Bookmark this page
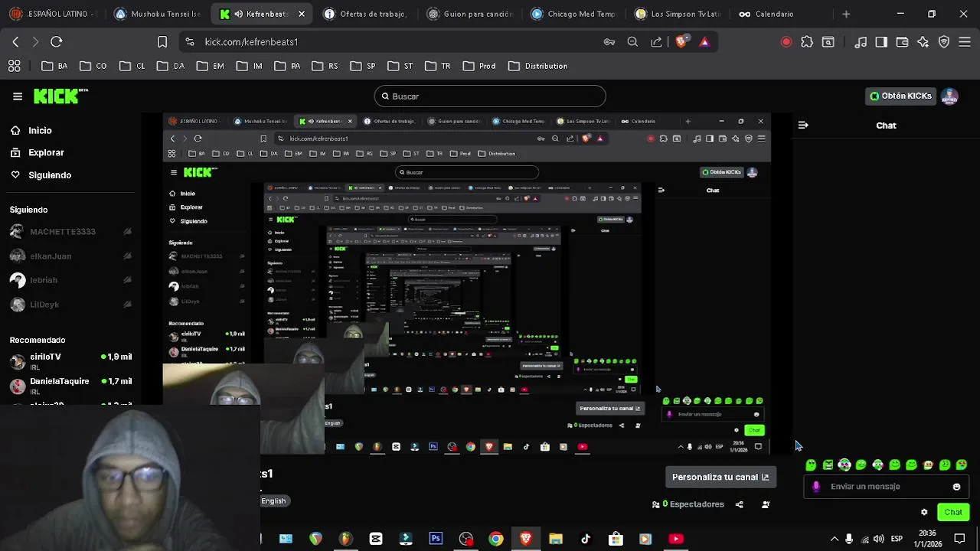The height and width of the screenshot is (551, 980). [162, 42]
